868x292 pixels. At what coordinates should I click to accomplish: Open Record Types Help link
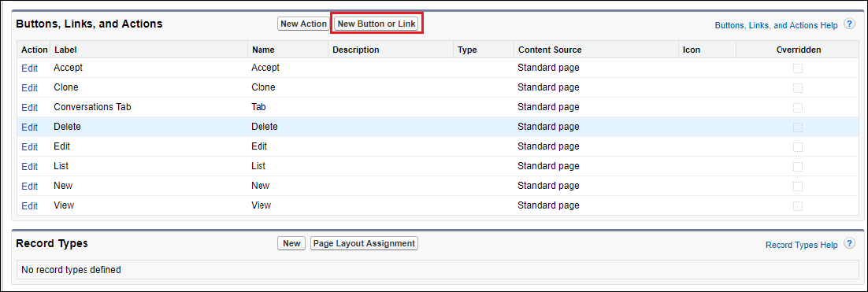(802, 245)
